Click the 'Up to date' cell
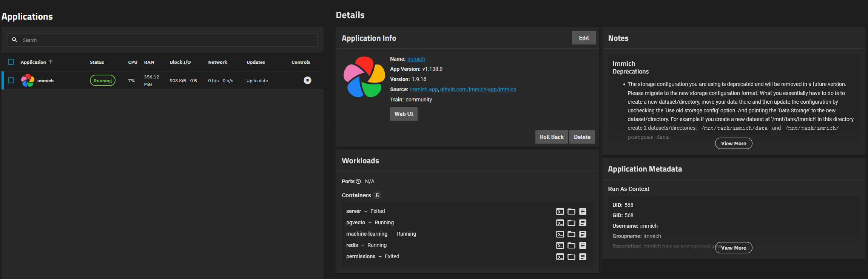The width and height of the screenshot is (868, 279). (257, 81)
